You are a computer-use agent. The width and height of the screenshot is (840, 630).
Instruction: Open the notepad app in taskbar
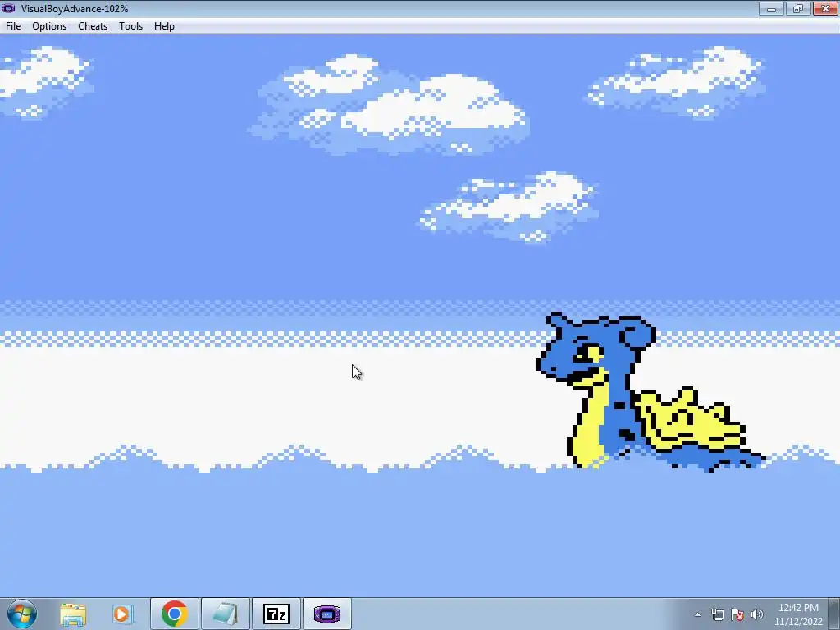tap(225, 614)
